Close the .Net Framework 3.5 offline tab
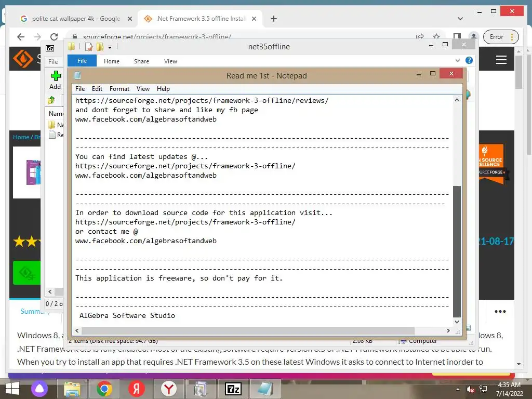The width and height of the screenshot is (532, 399). click(x=254, y=19)
